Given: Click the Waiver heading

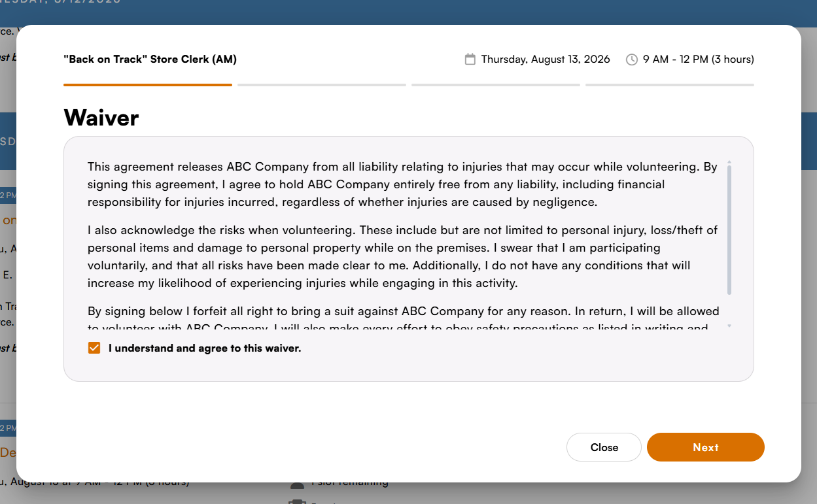Looking at the screenshot, I should 101,118.
